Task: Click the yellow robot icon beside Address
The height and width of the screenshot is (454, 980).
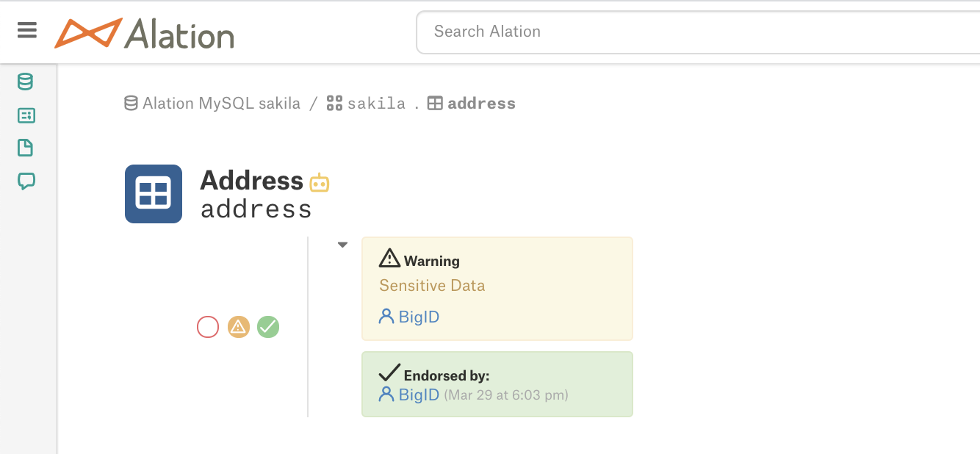Action: coord(320,182)
